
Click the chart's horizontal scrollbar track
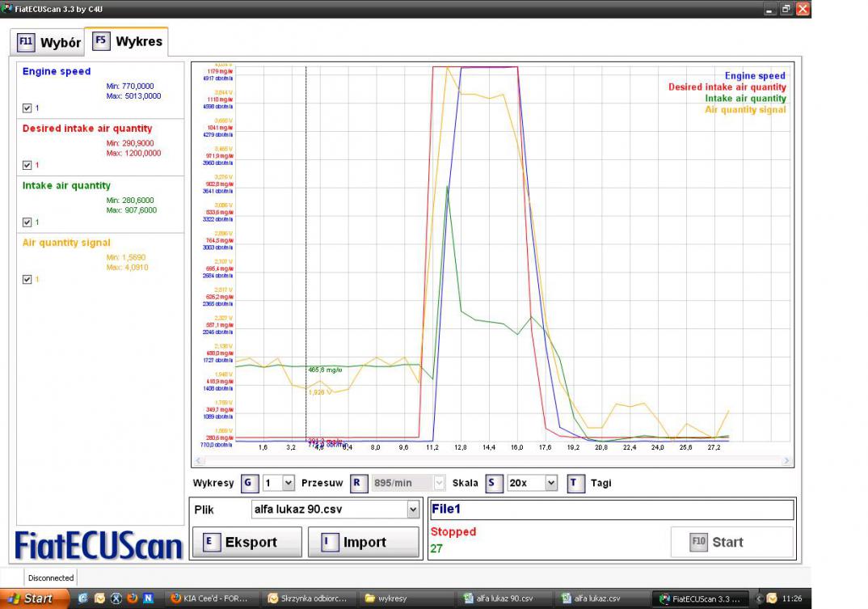click(x=492, y=461)
